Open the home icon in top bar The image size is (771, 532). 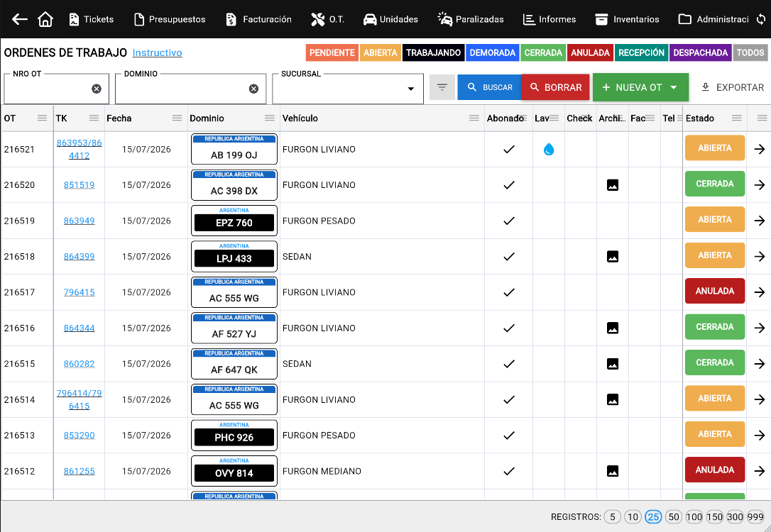click(45, 19)
